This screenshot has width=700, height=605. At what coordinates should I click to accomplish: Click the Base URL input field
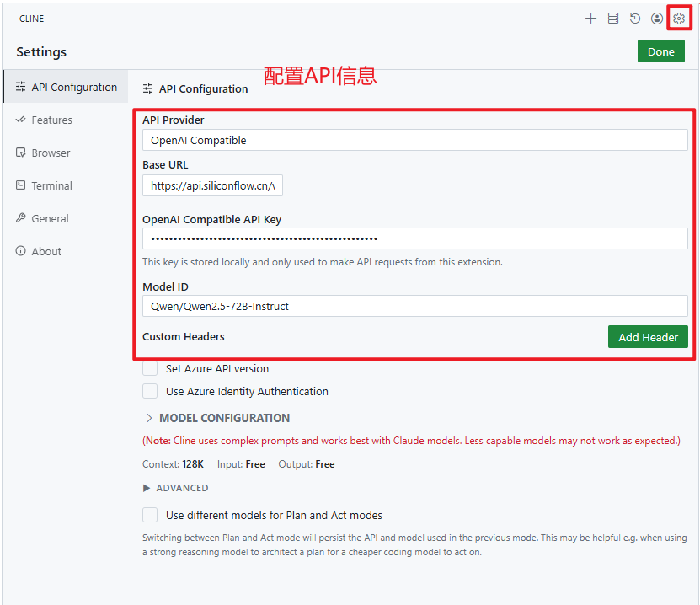click(x=212, y=185)
